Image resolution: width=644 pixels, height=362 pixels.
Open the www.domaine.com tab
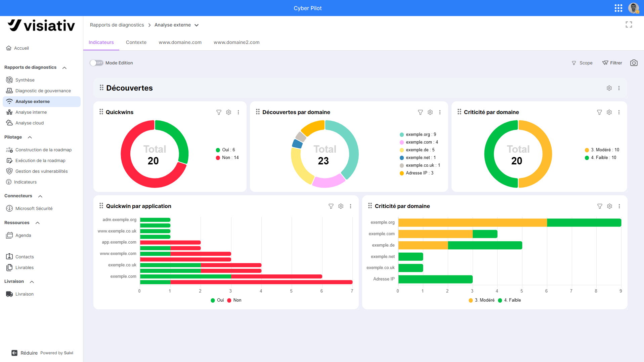[x=180, y=42]
